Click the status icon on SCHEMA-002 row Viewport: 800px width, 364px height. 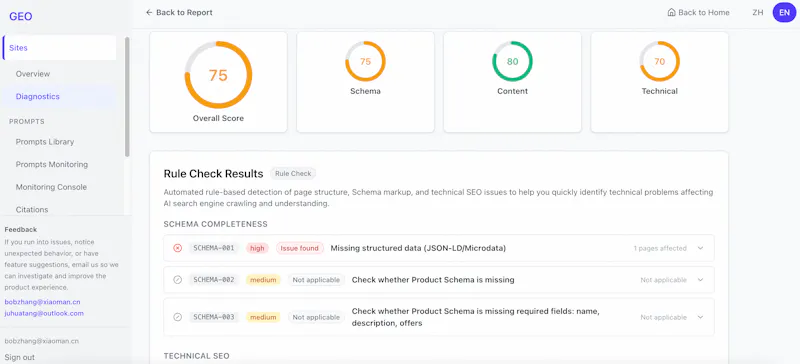point(178,280)
